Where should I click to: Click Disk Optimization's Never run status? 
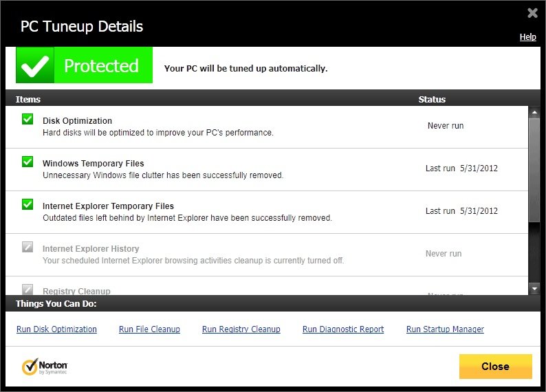(x=446, y=126)
